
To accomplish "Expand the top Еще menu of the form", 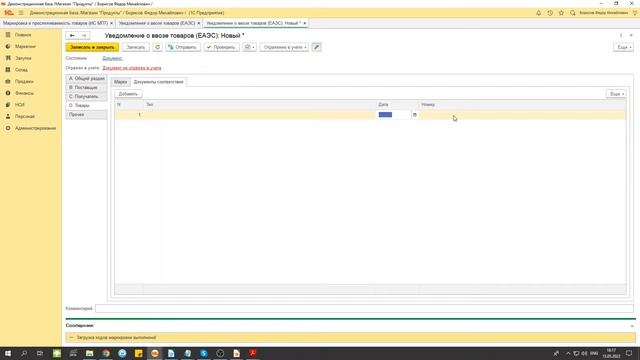I will (x=624, y=47).
